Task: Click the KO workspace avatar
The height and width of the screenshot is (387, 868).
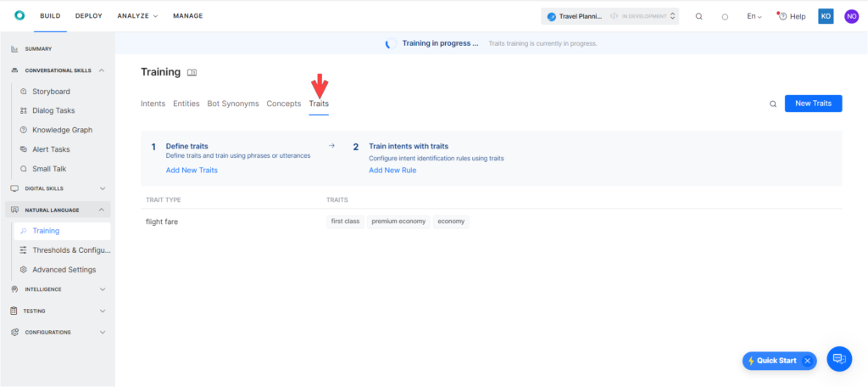Action: point(826,16)
